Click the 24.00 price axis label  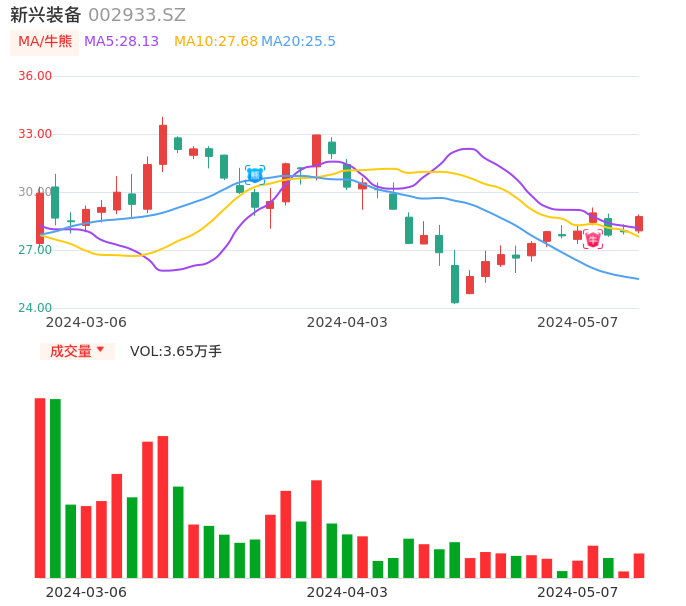pyautogui.click(x=35, y=308)
